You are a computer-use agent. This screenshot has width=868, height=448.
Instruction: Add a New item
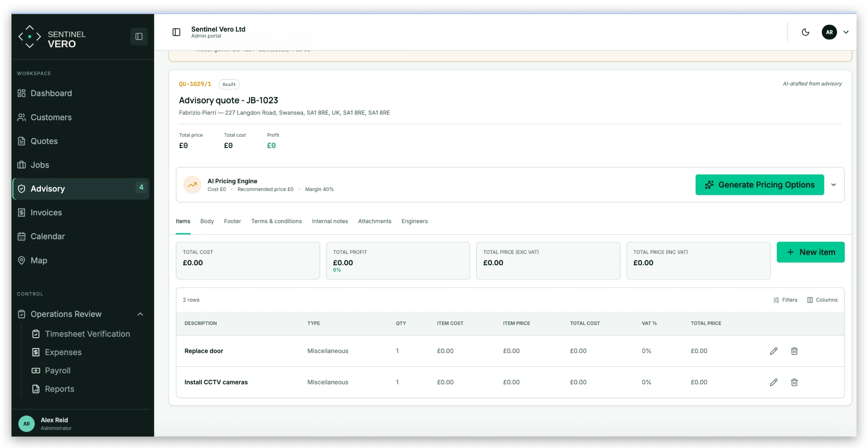point(810,252)
